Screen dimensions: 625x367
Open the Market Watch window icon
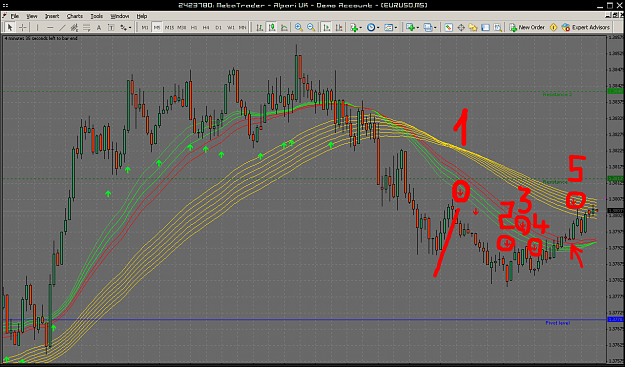point(448,27)
